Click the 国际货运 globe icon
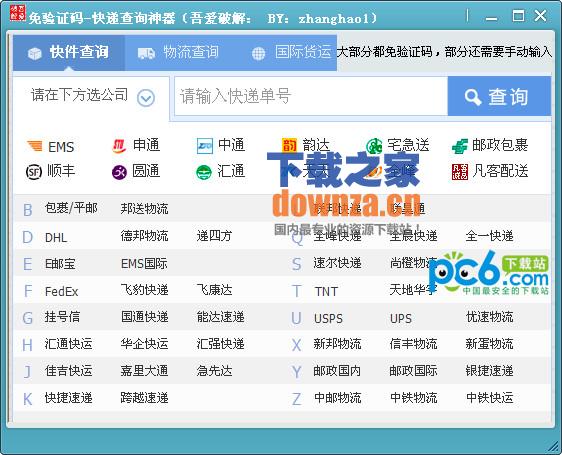This screenshot has width=562, height=455. 258,53
